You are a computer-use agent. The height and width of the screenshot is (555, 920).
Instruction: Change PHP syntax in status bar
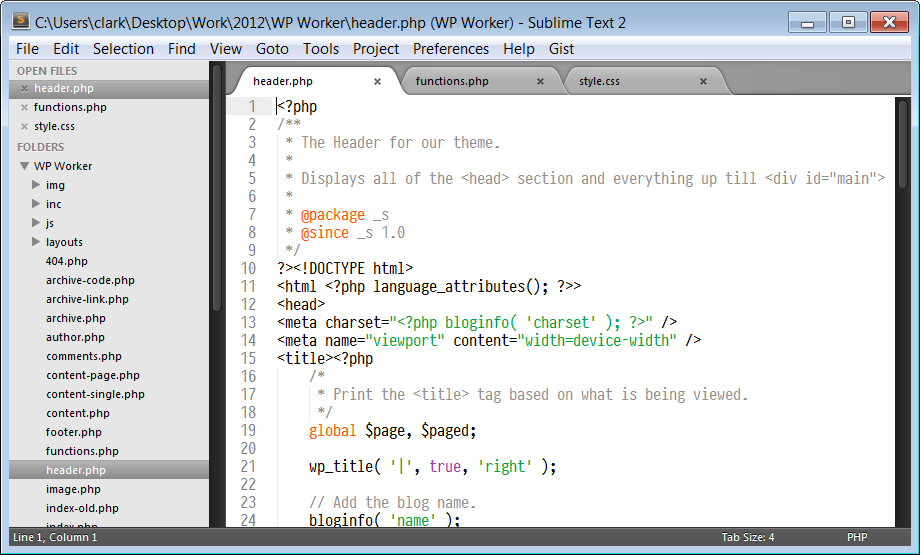coord(857,537)
